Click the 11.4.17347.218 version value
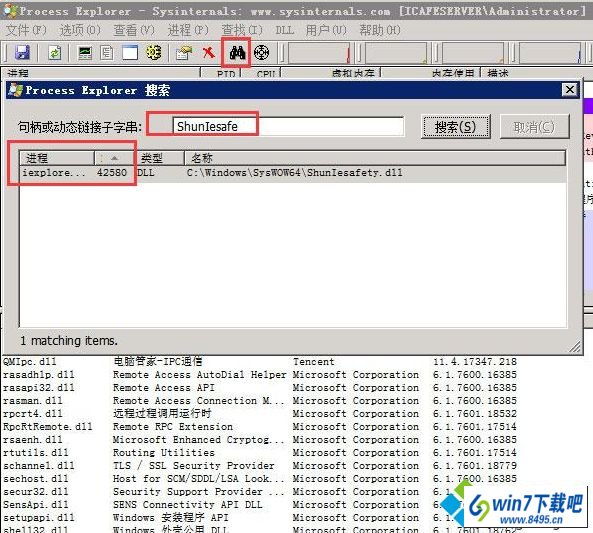The height and width of the screenshot is (533, 593). coord(475,362)
